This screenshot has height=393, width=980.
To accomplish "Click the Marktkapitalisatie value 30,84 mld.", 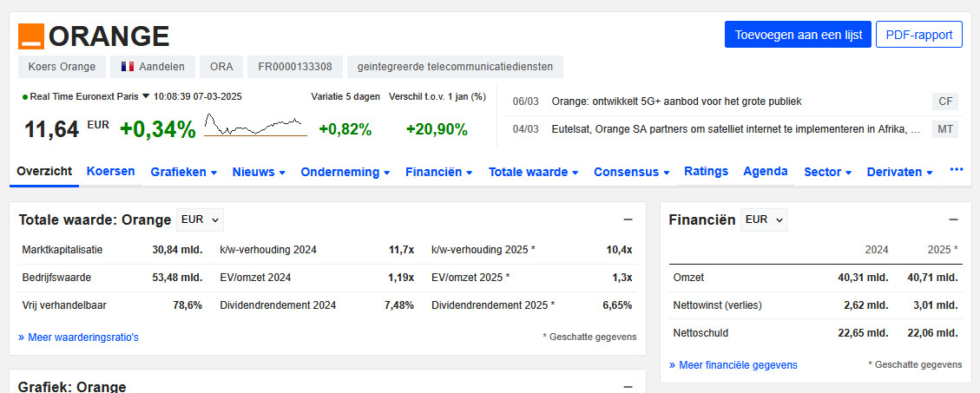I will [177, 250].
